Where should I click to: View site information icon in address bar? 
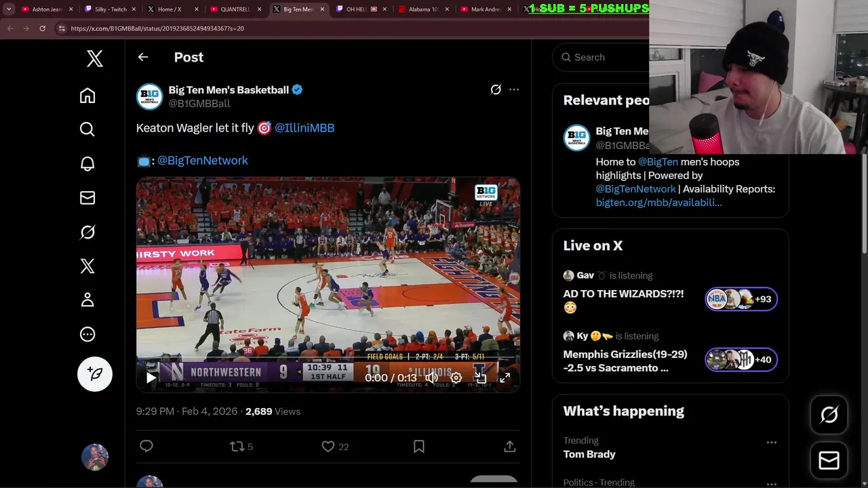click(61, 28)
